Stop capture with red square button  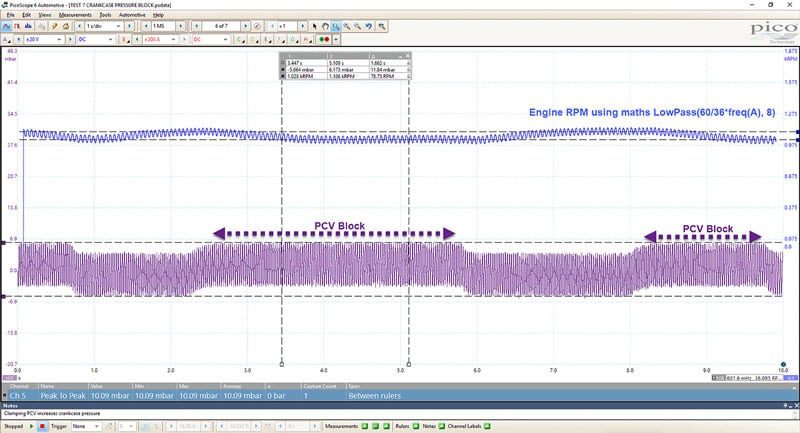[x=42, y=426]
